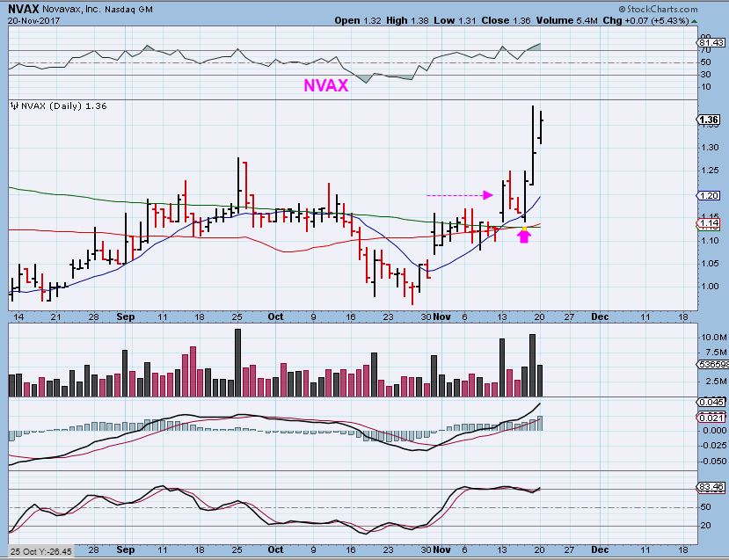729x560 pixels.
Task: Click the 1.00 price axis label
Action: (710, 287)
